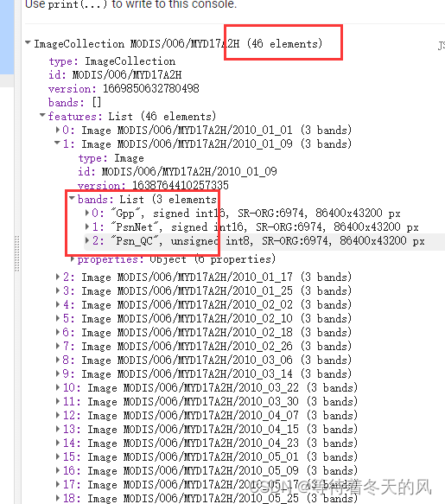Viewport: 445px width, 504px height.
Task: Select the "version: 1638764410257335" row
Action: 153,185
